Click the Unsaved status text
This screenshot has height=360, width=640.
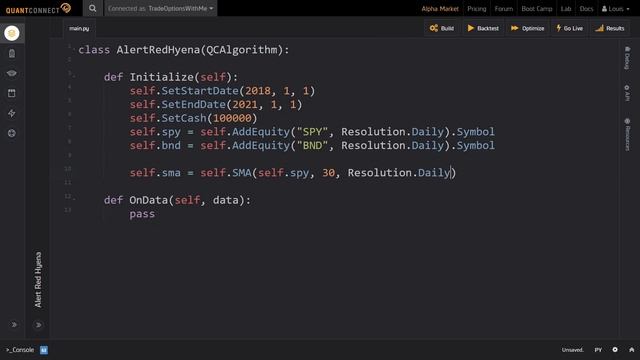(572, 350)
